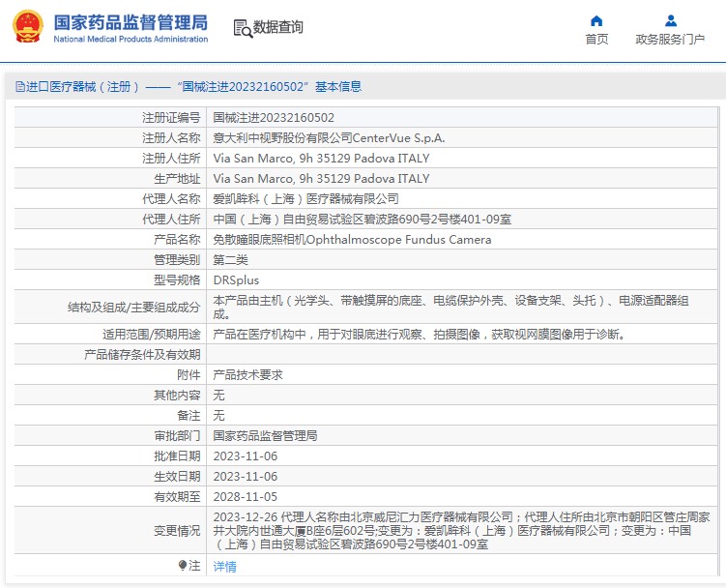Open the 详情 link
Image resolution: width=726 pixels, height=588 pixels.
224,567
